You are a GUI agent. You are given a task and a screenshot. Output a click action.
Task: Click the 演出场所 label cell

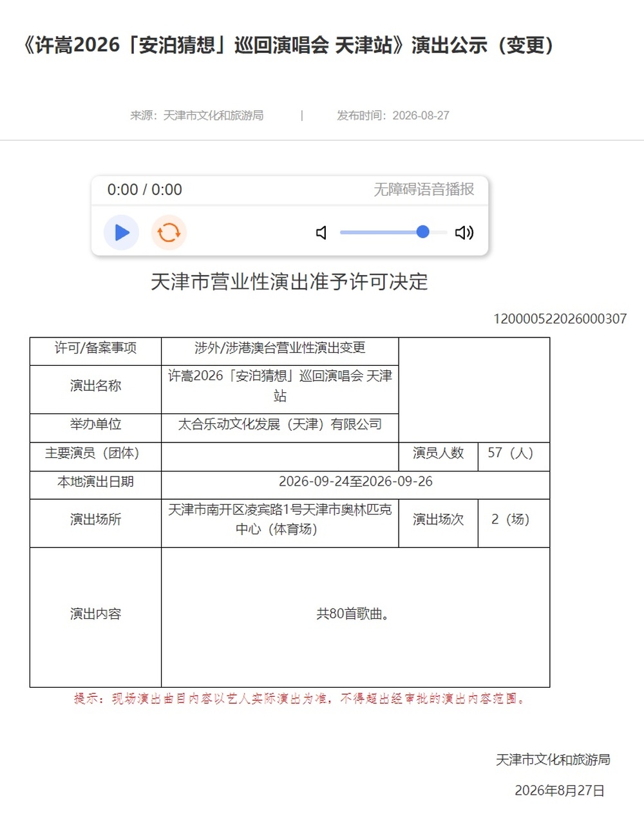coord(95,524)
